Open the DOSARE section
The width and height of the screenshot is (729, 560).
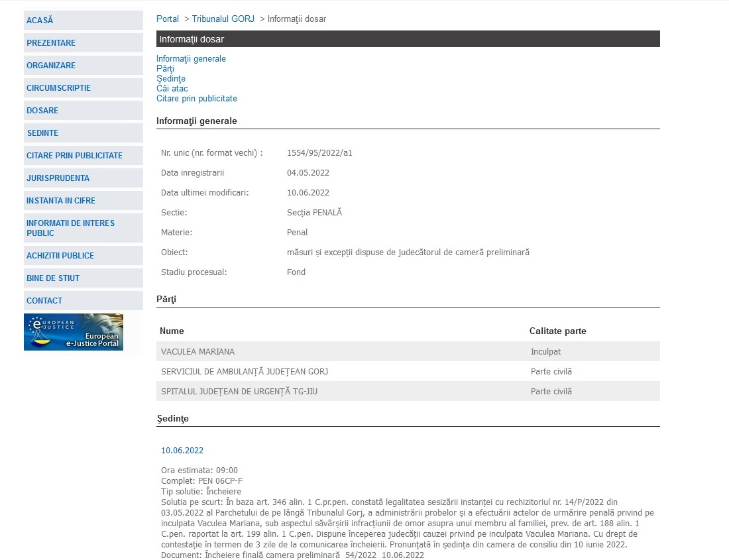coord(42,111)
